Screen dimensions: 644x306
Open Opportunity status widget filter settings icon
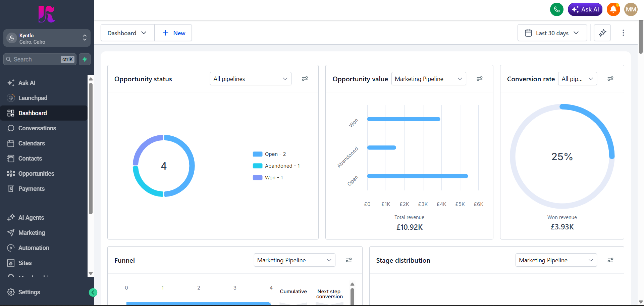pyautogui.click(x=305, y=79)
